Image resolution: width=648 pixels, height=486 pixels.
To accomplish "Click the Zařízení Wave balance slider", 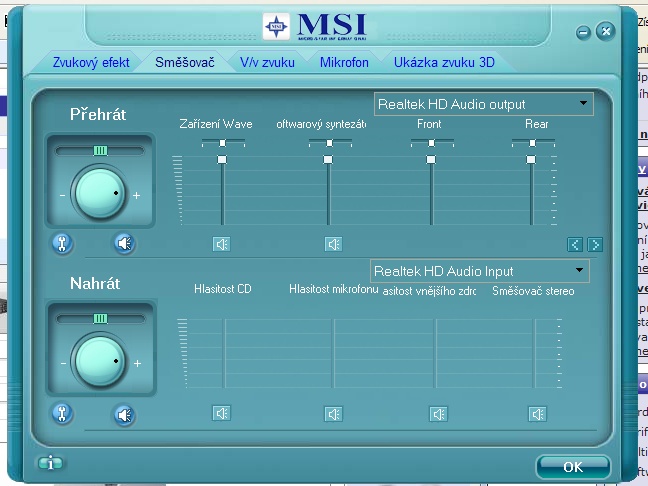I will pyautogui.click(x=223, y=143).
